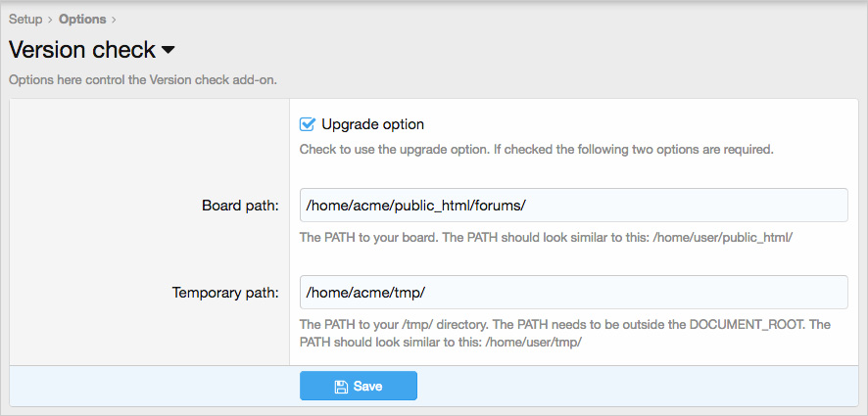Click the Board path label
Image resolution: width=868 pixels, height=416 pixels.
tap(240, 206)
